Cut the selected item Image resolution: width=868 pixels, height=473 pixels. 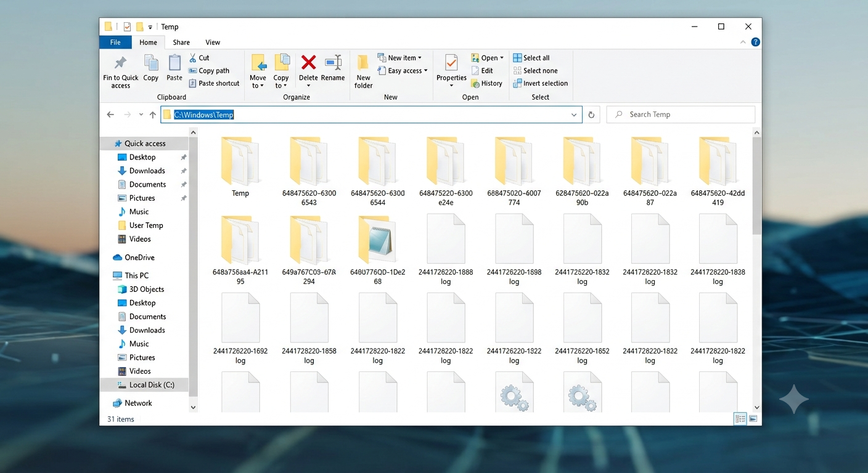(199, 57)
